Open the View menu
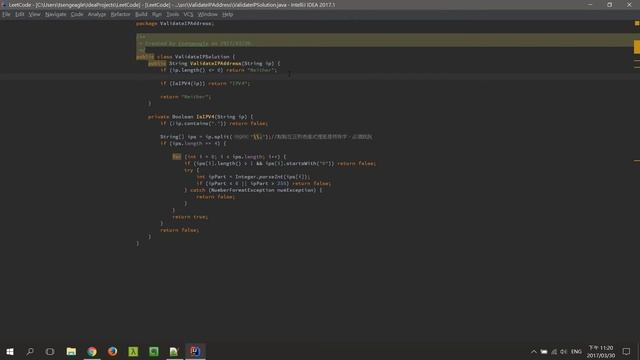Viewport: 640px width, 360px height. [34, 14]
